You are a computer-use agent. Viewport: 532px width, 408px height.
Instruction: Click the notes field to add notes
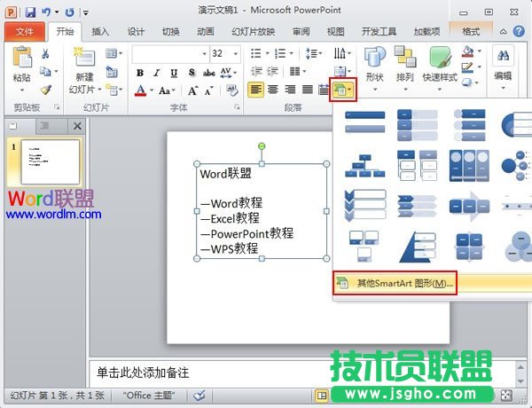pyautogui.click(x=302, y=373)
